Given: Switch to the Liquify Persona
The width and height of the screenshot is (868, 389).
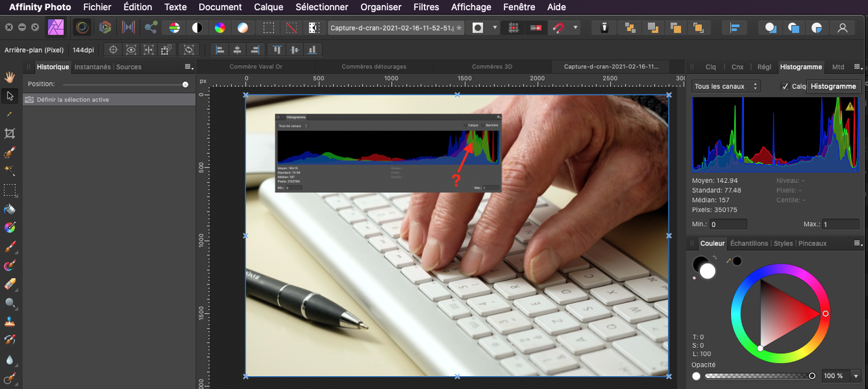Looking at the screenshot, I should coord(82,28).
